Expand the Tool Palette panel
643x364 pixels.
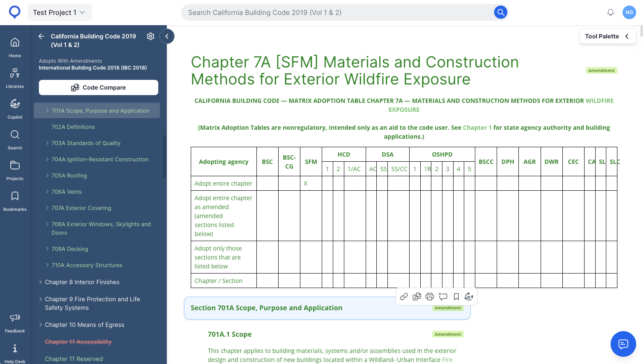(608, 36)
